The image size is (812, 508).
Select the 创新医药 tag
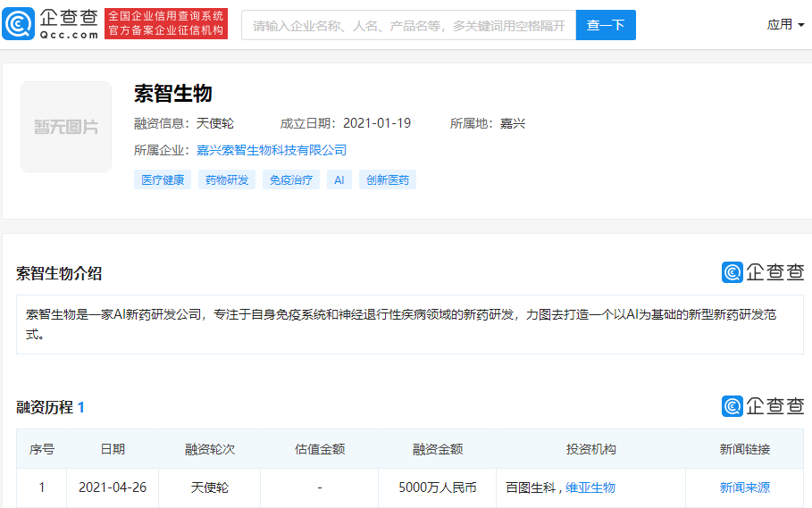point(388,179)
